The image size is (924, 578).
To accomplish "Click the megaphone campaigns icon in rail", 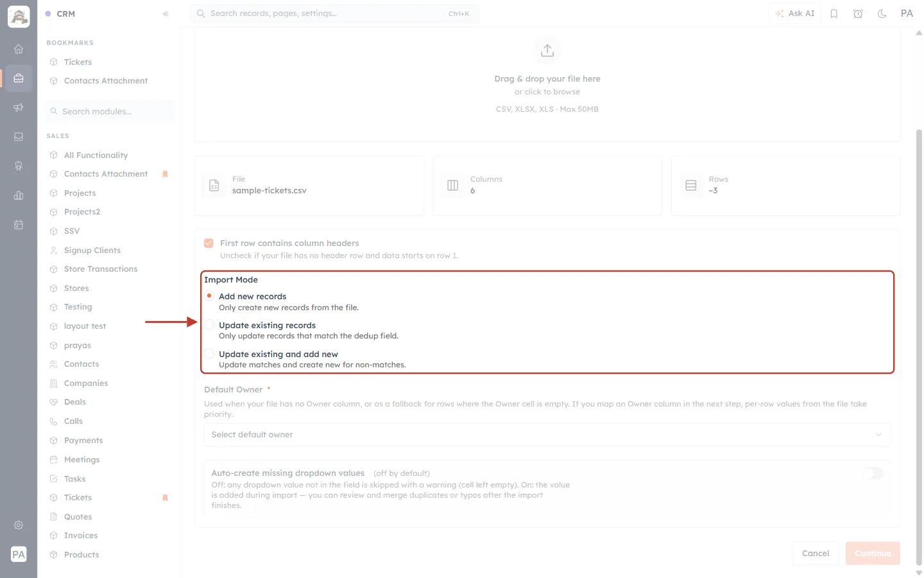I will pos(19,107).
